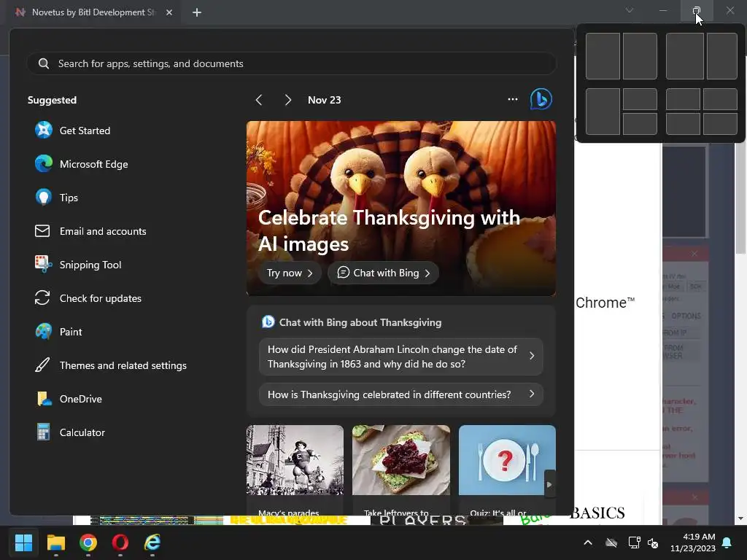The width and height of the screenshot is (747, 560).
Task: Launch Snipping Tool
Action: point(78,265)
